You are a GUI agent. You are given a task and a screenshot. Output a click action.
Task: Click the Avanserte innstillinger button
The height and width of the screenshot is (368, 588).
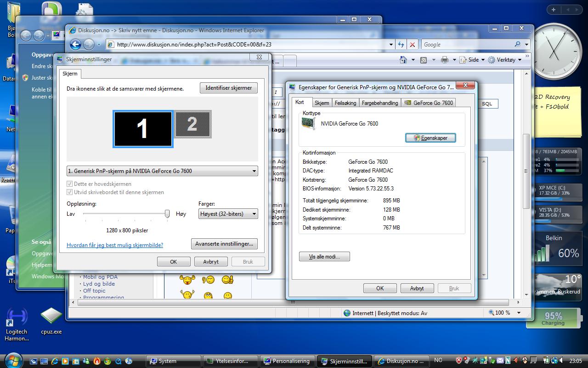point(225,244)
